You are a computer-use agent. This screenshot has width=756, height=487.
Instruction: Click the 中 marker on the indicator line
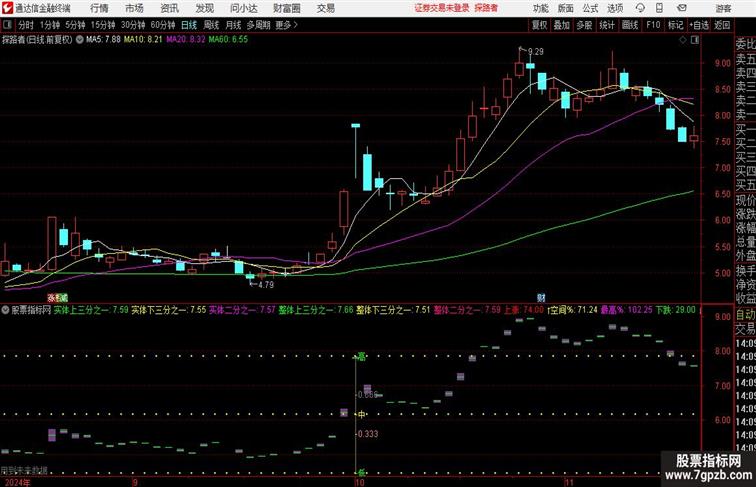pyautogui.click(x=361, y=414)
